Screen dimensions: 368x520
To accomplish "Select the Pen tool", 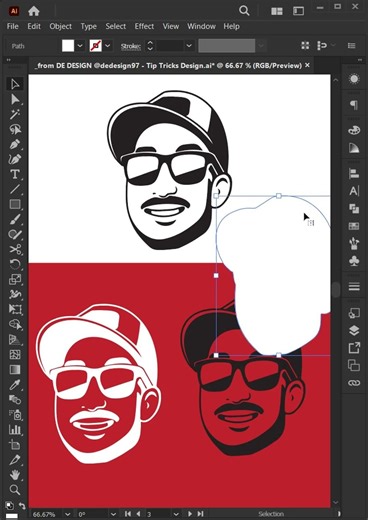I will coord(15,144).
